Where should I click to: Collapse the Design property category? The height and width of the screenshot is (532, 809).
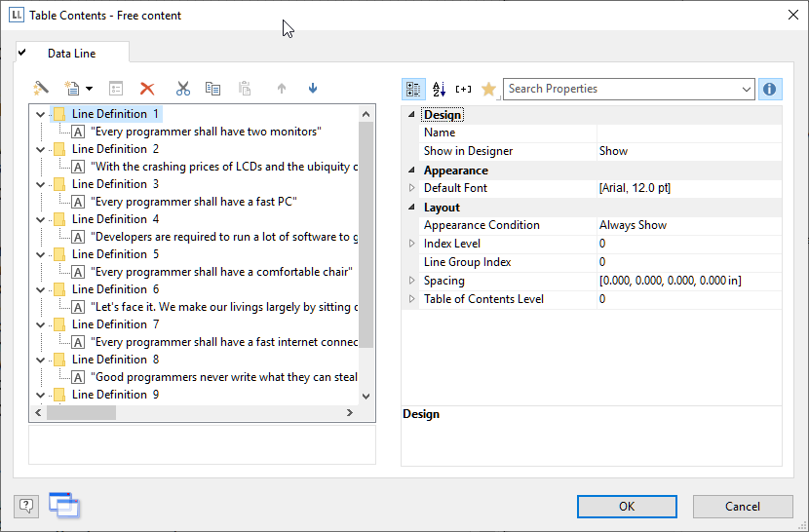[411, 115]
